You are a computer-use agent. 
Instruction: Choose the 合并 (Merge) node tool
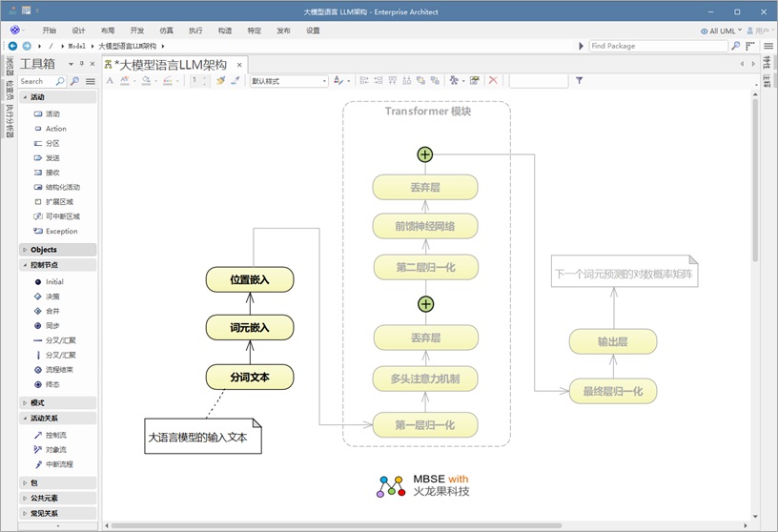tap(51, 311)
